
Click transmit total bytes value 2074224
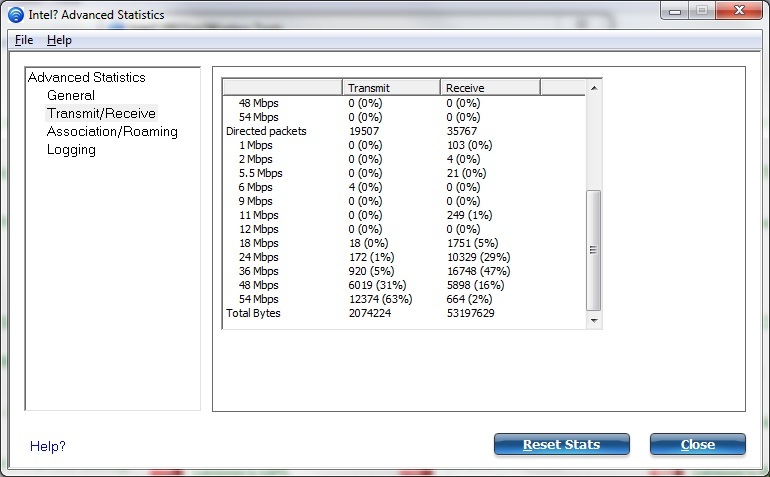tap(370, 313)
